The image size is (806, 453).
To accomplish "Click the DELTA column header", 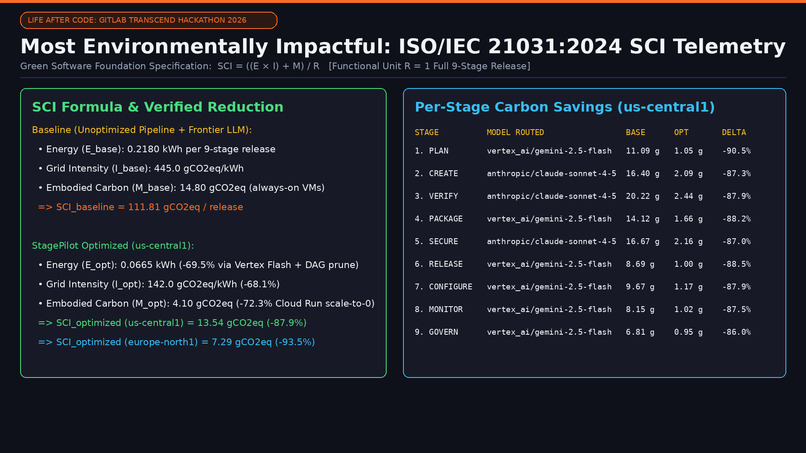I will (734, 133).
